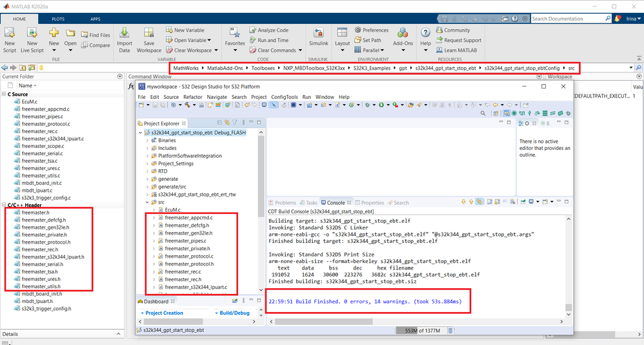Click Find Files button

96,35
